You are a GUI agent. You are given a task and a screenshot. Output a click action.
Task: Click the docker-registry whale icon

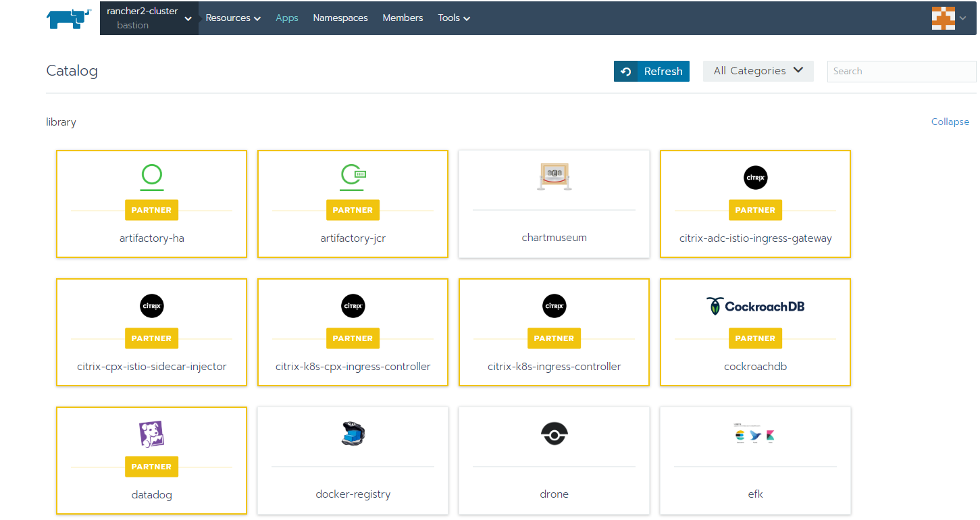coord(353,434)
